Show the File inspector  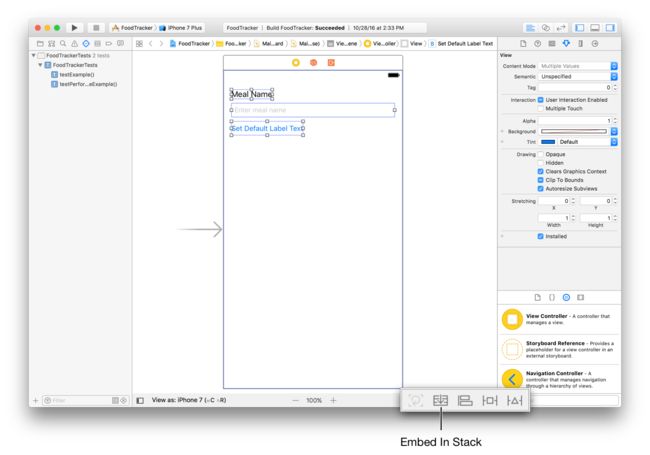click(523, 44)
